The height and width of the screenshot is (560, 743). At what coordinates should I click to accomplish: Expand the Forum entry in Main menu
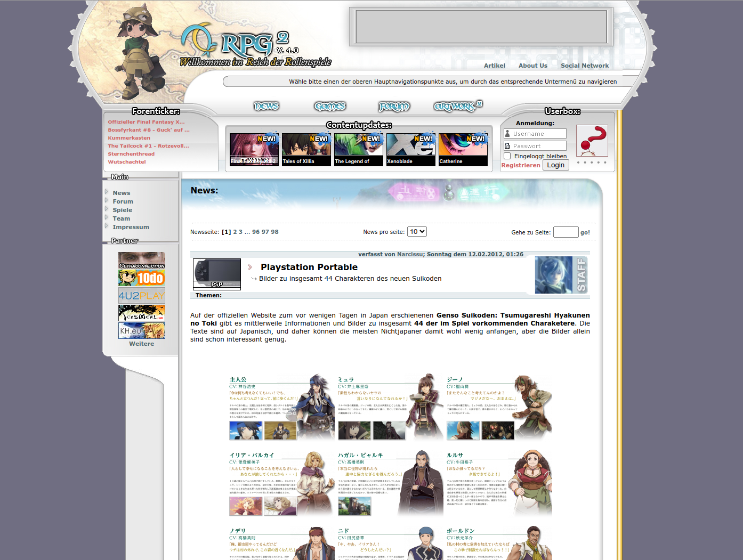[x=123, y=201]
